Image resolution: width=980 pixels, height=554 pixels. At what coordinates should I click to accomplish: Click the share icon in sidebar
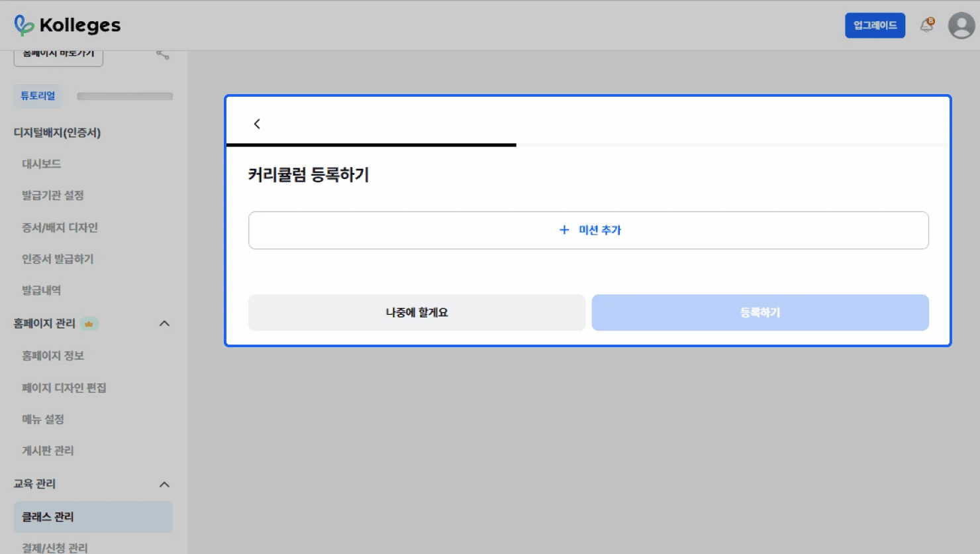coord(163,54)
